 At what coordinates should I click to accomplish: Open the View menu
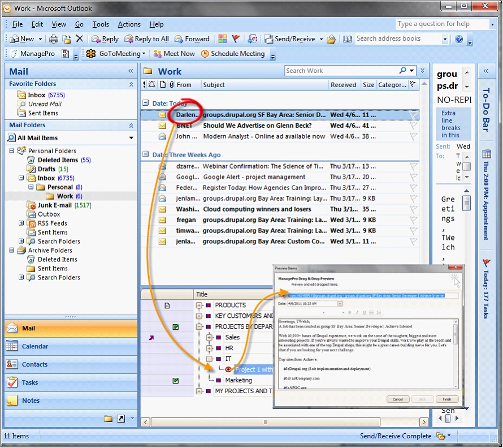tap(59, 24)
